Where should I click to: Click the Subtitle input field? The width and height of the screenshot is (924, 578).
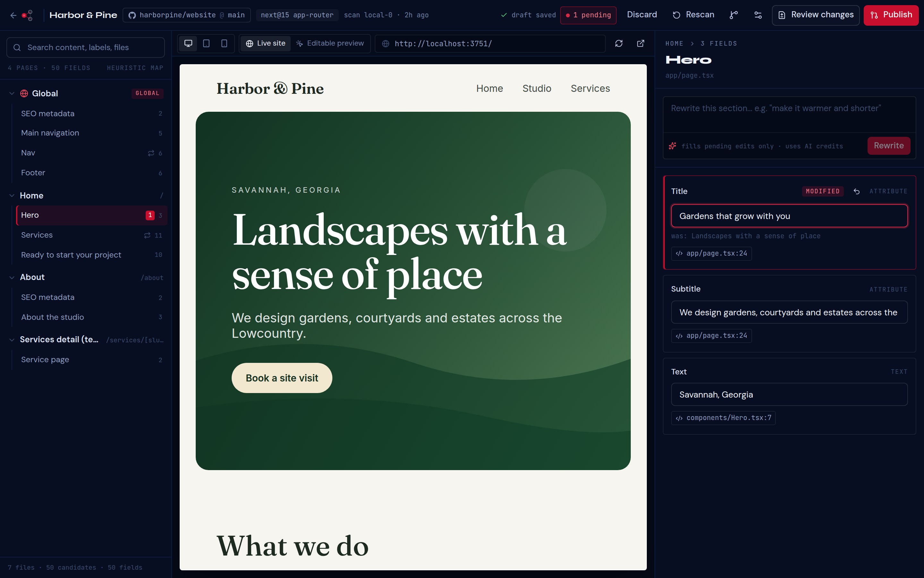(789, 312)
